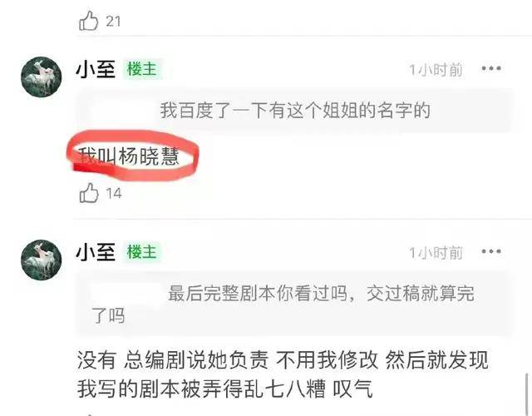This screenshot has width=532, height=416.
Task: Open quoted reply about 最后完整剧本
Action: pos(293,305)
